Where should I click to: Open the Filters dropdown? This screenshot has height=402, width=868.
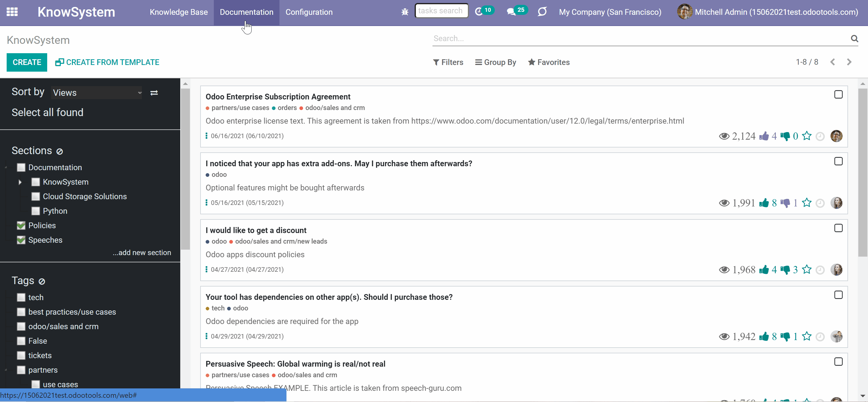(x=448, y=62)
